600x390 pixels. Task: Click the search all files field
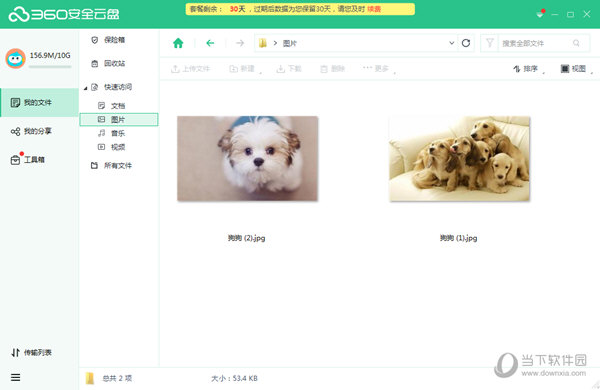pyautogui.click(x=535, y=43)
